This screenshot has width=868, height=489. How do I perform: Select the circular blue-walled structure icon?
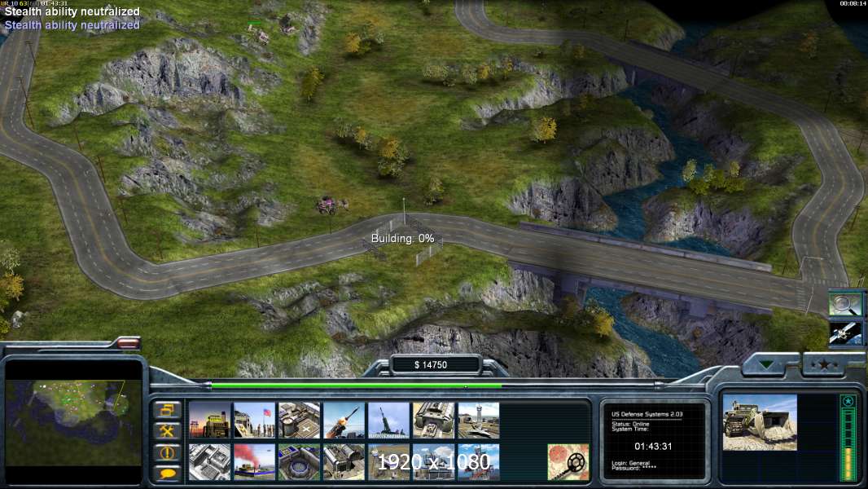point(300,462)
